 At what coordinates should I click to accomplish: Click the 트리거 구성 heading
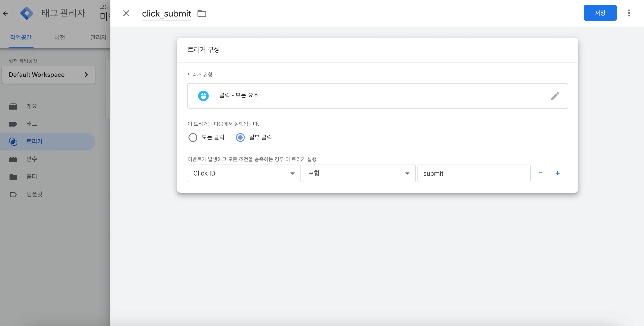(203, 49)
